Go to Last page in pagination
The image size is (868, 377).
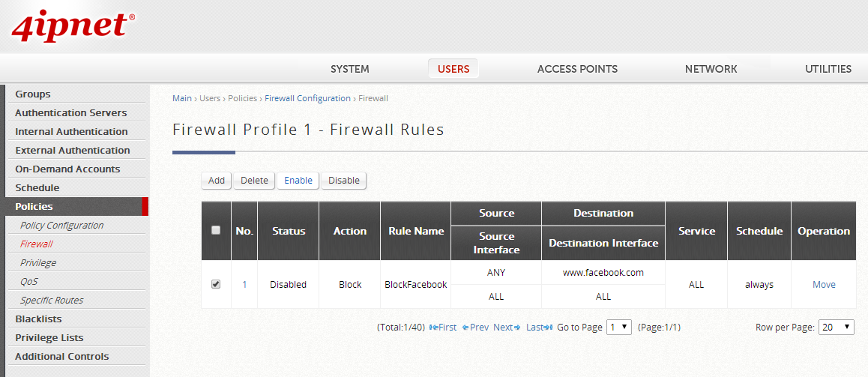[x=539, y=328]
